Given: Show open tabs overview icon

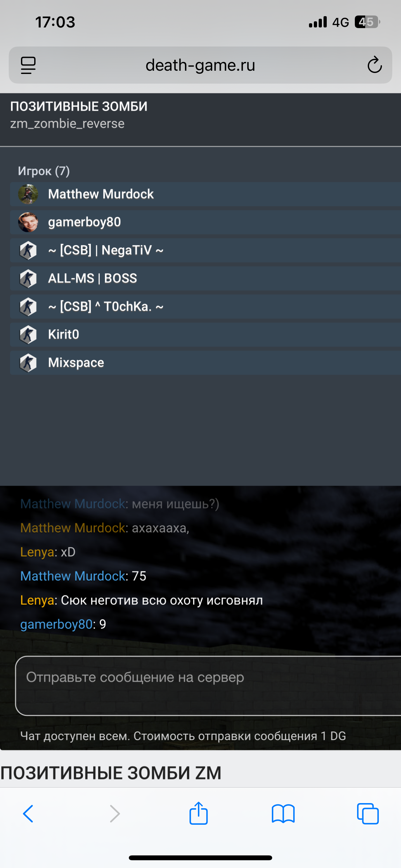Looking at the screenshot, I should pos(368,814).
